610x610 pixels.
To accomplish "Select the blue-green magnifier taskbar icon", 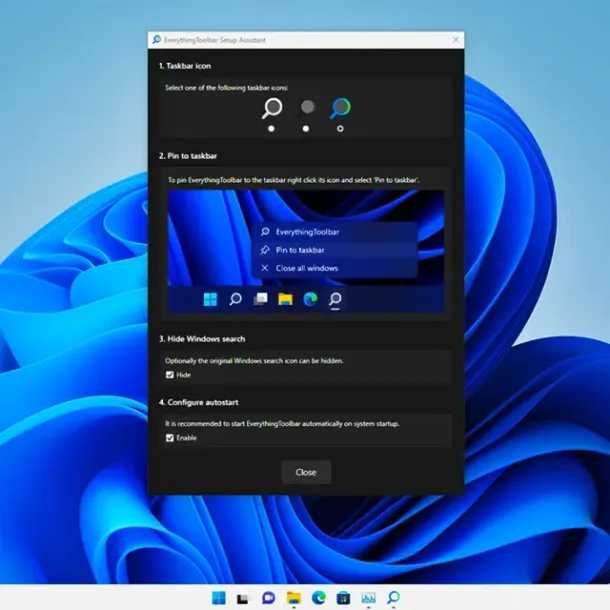I will pos(340,108).
